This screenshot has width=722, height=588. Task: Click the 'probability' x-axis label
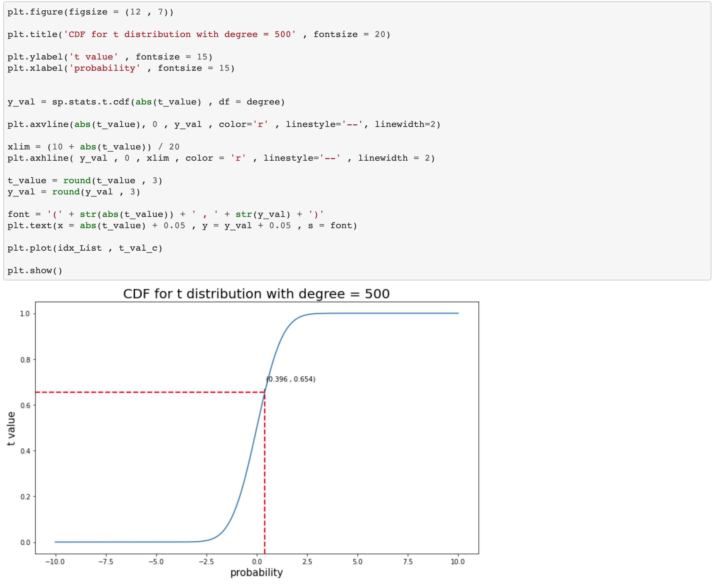click(256, 573)
